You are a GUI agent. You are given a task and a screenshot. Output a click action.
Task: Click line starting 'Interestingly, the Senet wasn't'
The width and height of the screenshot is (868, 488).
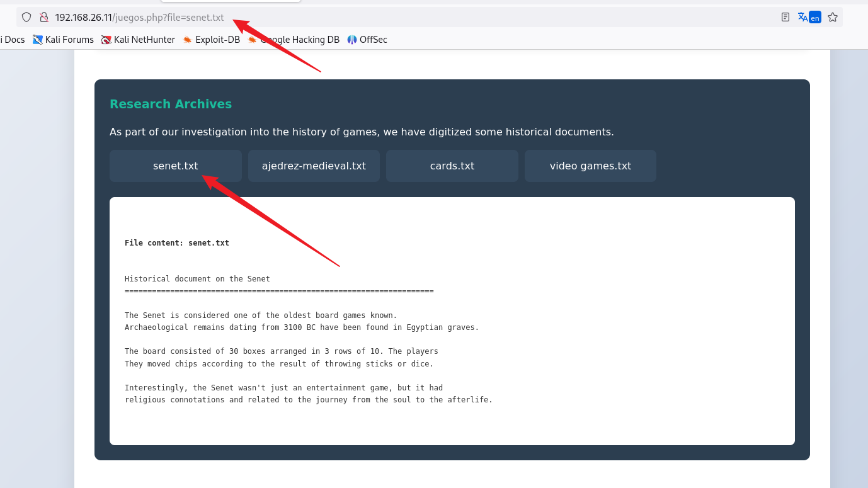pos(283,388)
